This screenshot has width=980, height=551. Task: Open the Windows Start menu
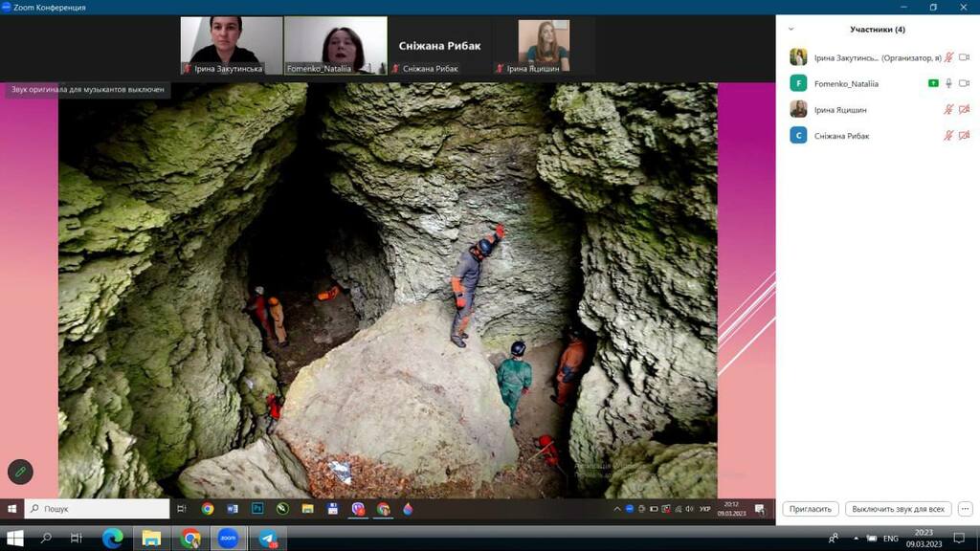pyautogui.click(x=14, y=539)
